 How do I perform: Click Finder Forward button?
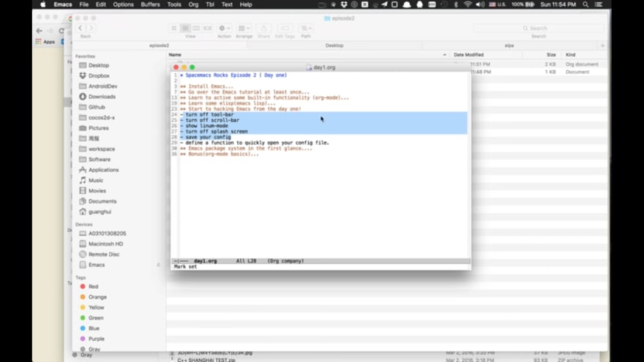(91, 28)
